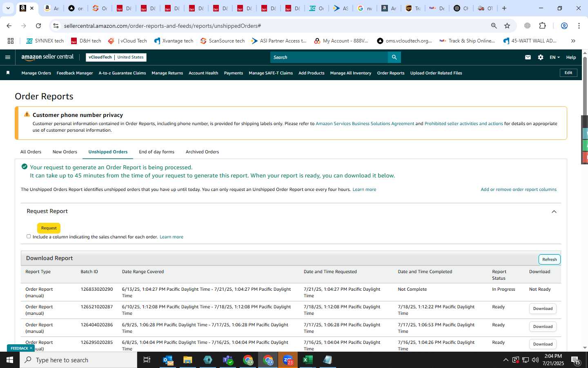Open the browser zoom magnifier icon
Image resolution: width=588 pixels, height=368 pixels.
point(494,26)
